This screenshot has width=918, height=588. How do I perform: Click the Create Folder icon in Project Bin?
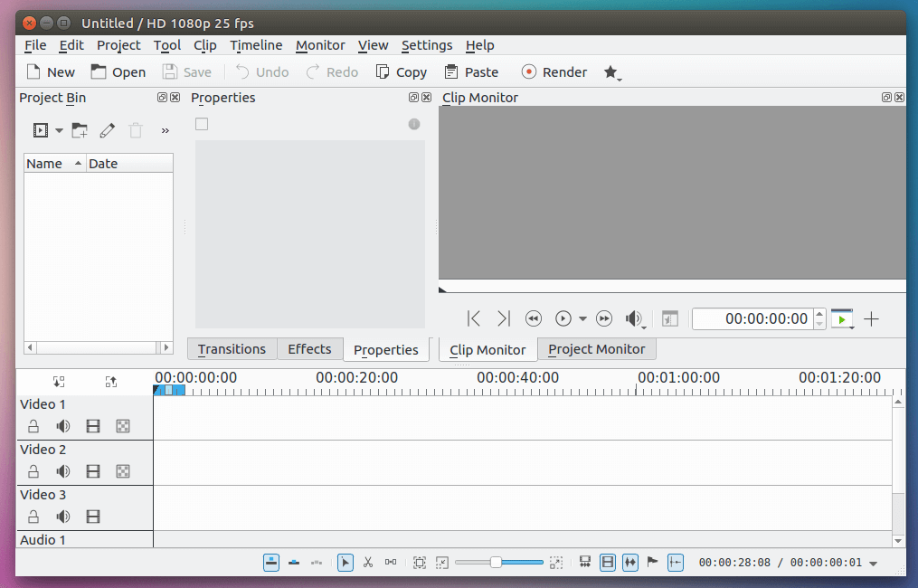[x=80, y=130]
